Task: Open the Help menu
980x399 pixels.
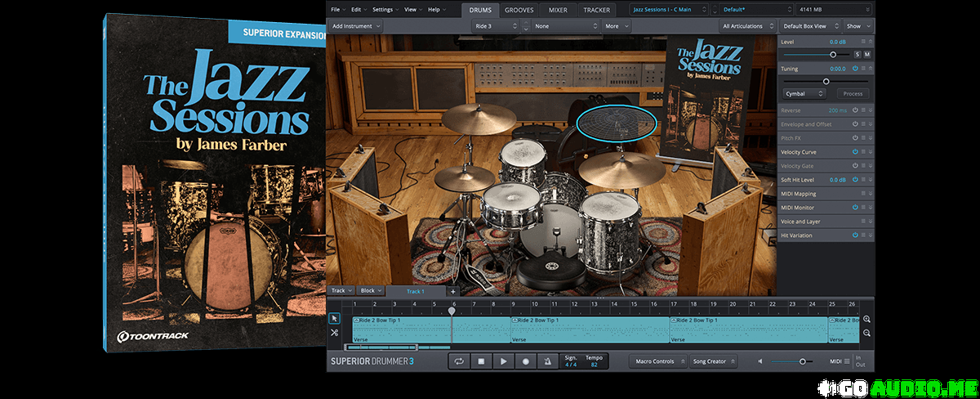Action: click(x=435, y=9)
